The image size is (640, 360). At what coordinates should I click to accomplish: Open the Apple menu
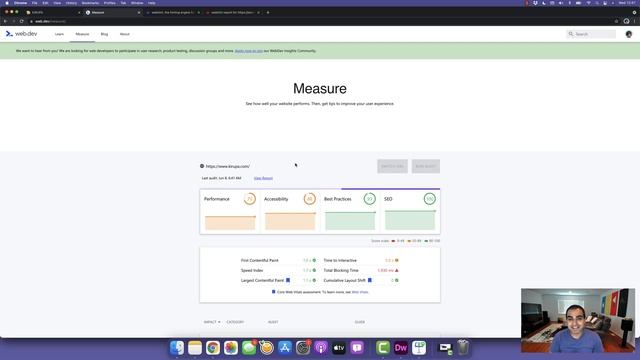coord(7,3)
